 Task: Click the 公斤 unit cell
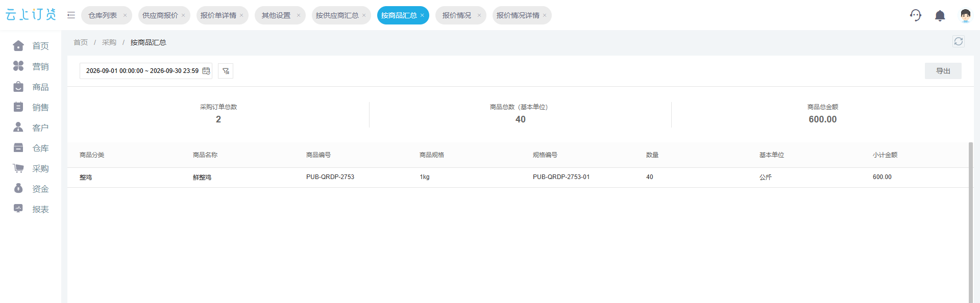click(x=766, y=177)
